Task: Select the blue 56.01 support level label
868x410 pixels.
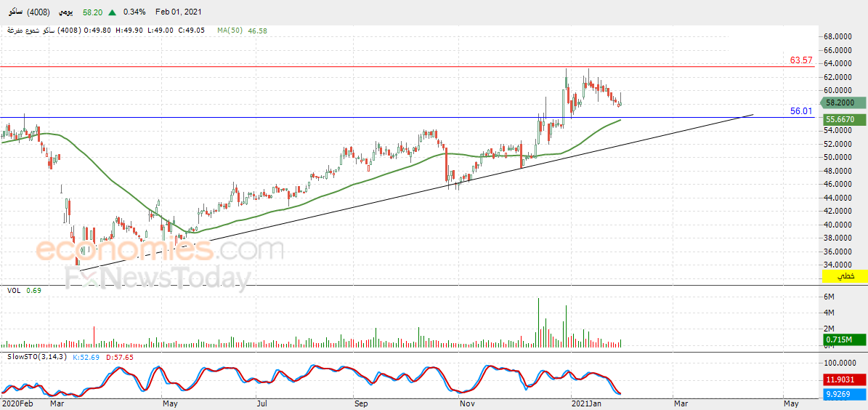Action: click(x=801, y=110)
